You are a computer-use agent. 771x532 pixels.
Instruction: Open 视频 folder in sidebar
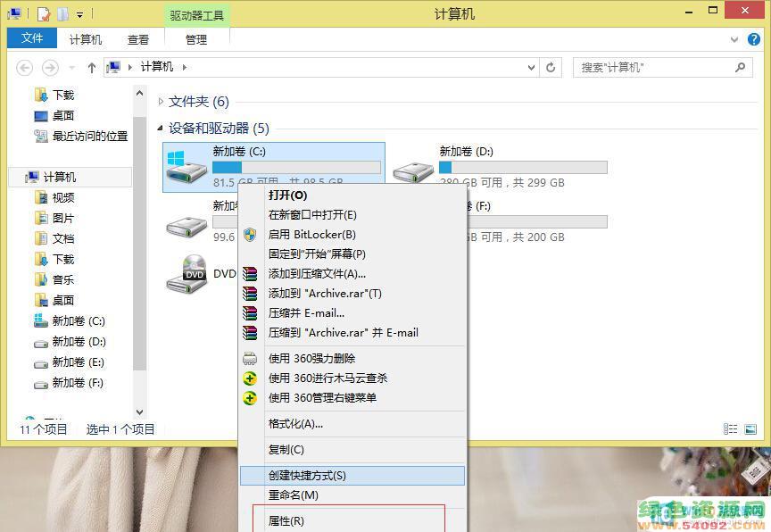(54, 197)
